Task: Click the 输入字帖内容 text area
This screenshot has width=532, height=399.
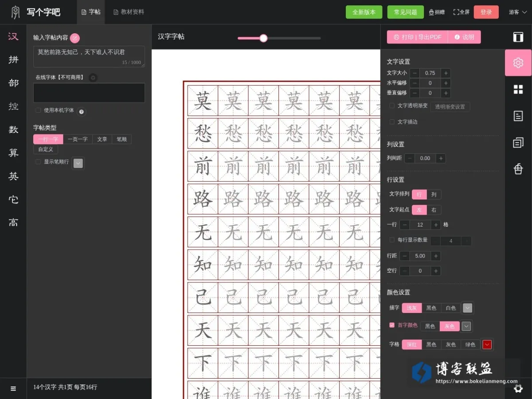Action: tap(89, 56)
